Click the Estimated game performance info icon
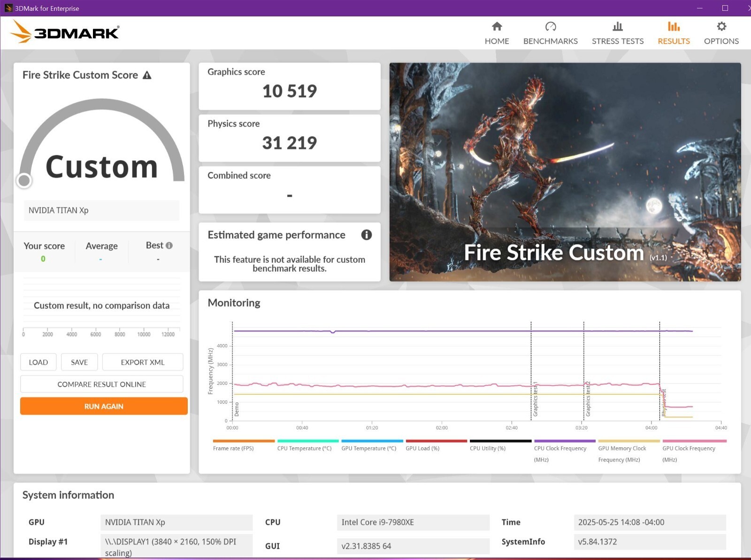 click(367, 235)
